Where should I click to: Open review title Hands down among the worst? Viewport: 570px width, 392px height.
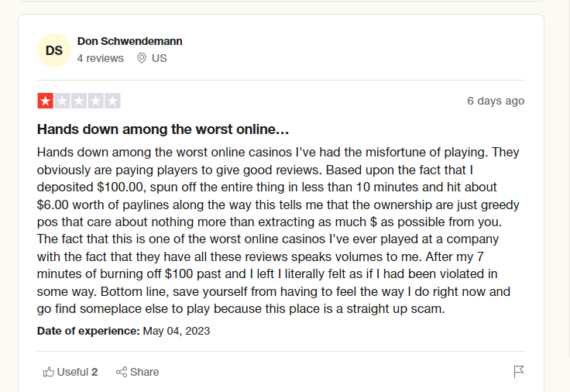pos(163,129)
